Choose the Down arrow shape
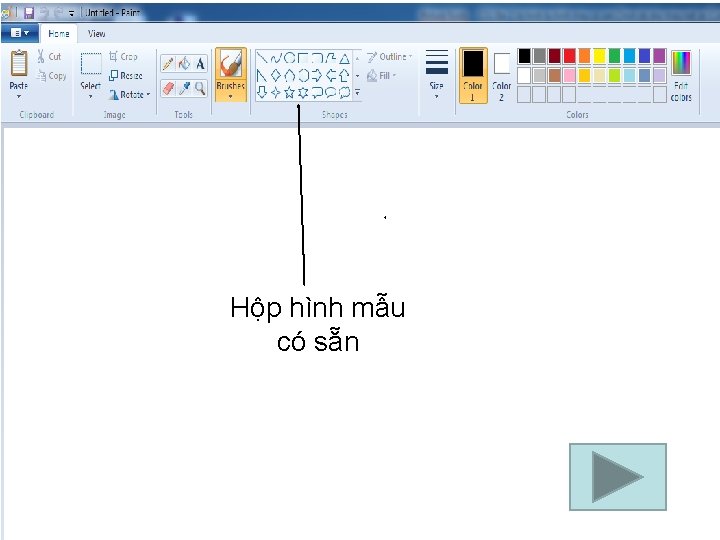 [x=262, y=92]
